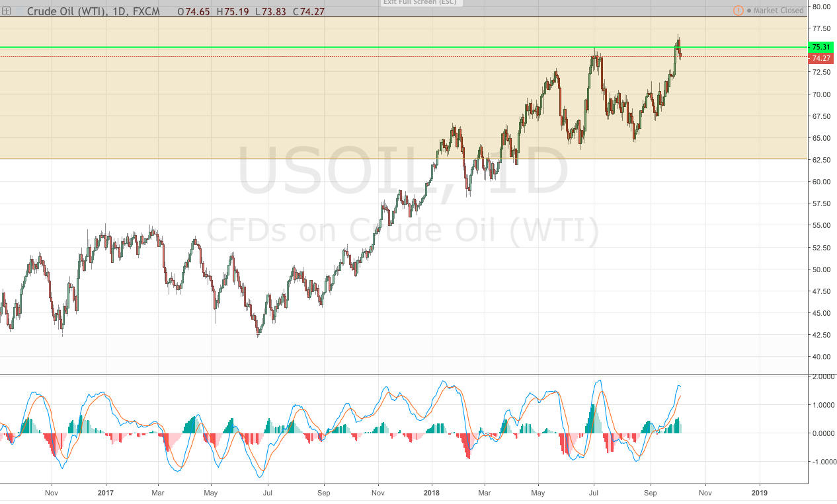
Task: Click the 40.00 level on price axis
Action: tap(820, 357)
